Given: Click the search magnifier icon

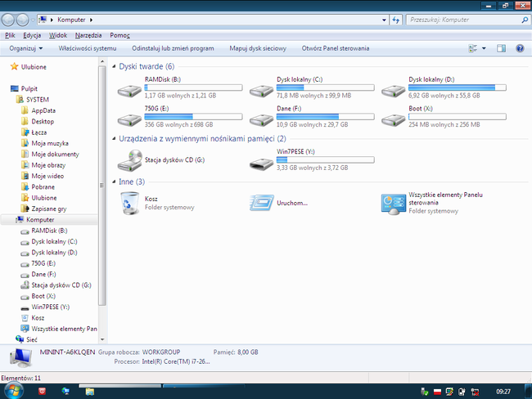Looking at the screenshot, I should 525,20.
